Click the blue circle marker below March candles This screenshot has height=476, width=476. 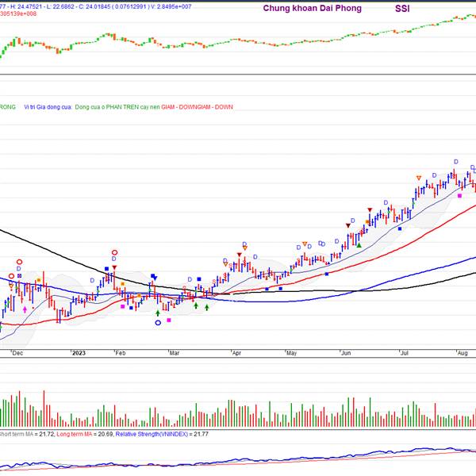point(158,322)
